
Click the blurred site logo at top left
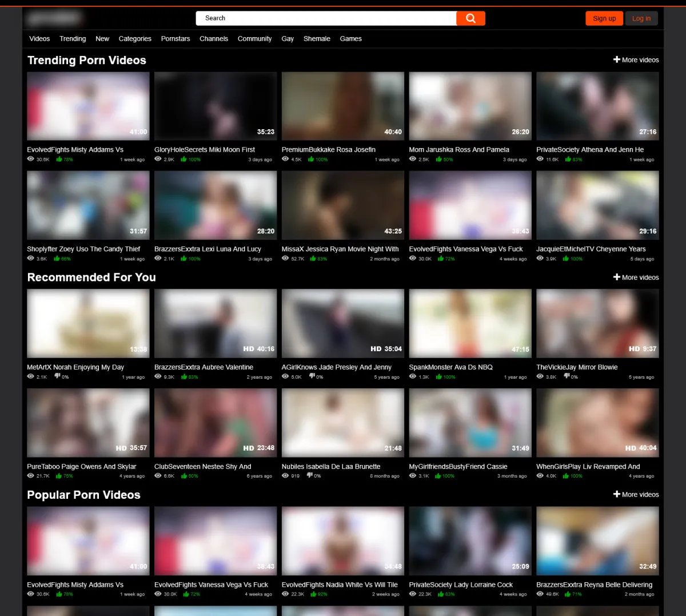point(54,18)
